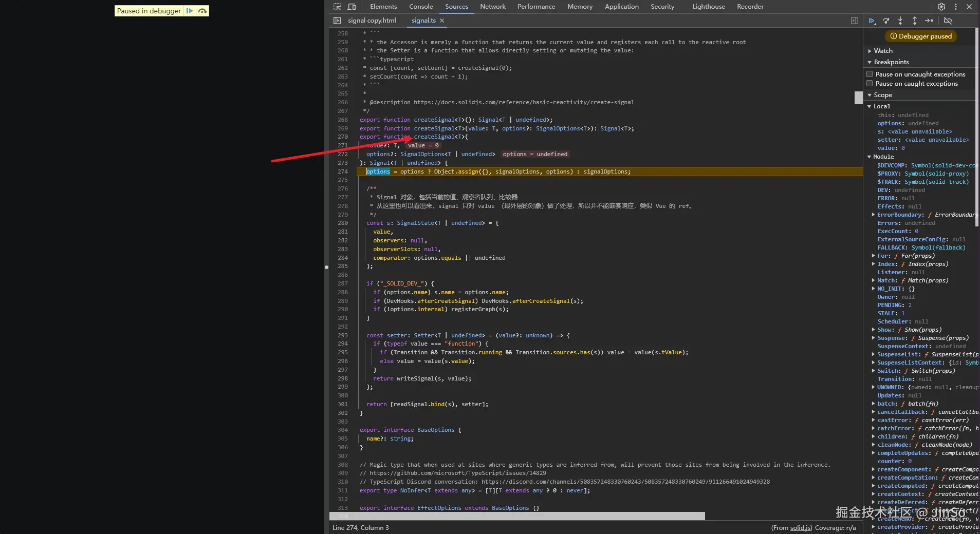The width and height of the screenshot is (980, 534).
Task: Select the Sources tab
Action: tap(456, 7)
